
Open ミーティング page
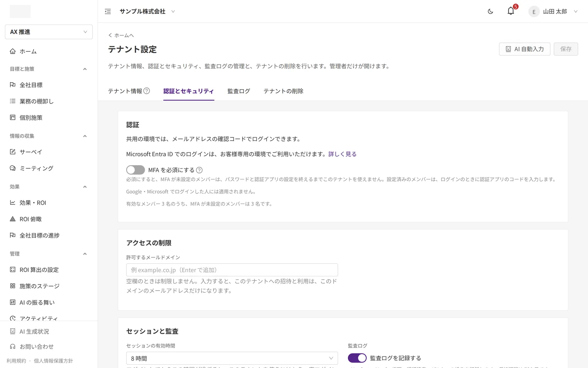[x=49, y=168]
